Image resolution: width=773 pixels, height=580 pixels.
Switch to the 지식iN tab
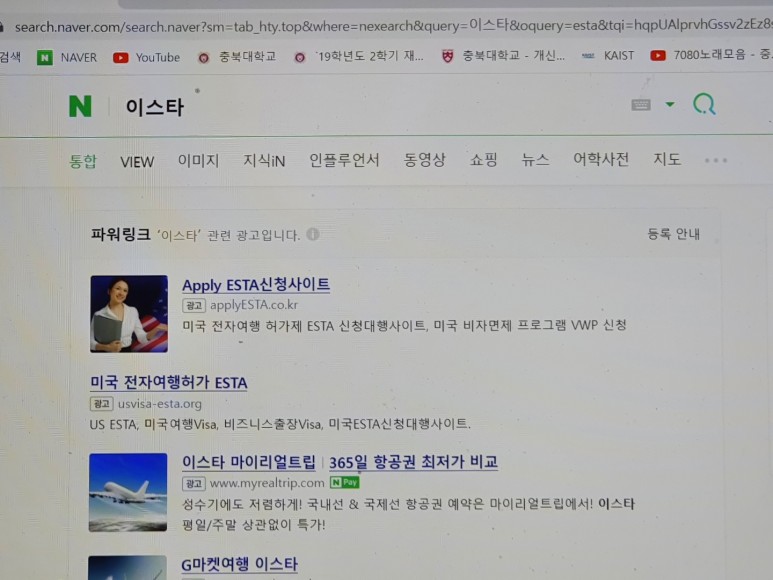(x=264, y=161)
